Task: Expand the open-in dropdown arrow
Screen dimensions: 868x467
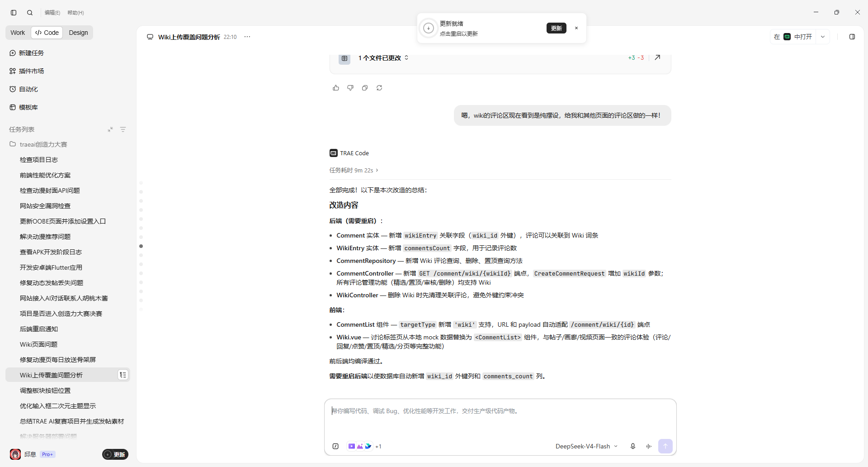Action: pos(823,37)
